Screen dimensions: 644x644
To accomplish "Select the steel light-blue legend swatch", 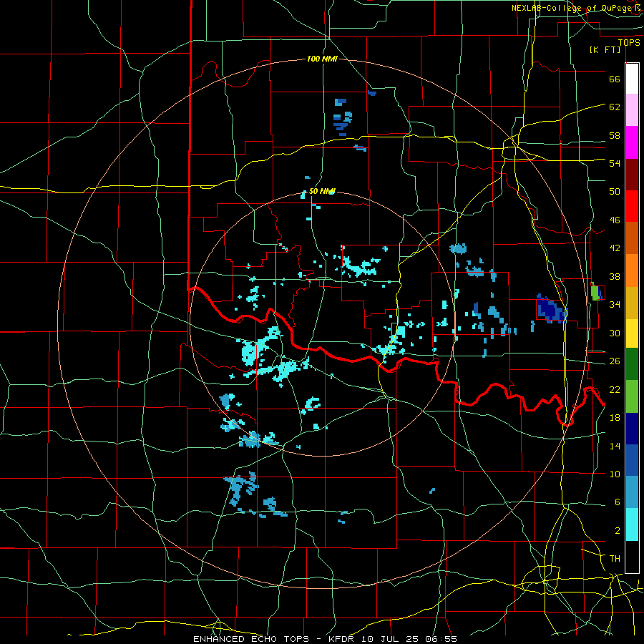I will pos(632,492).
